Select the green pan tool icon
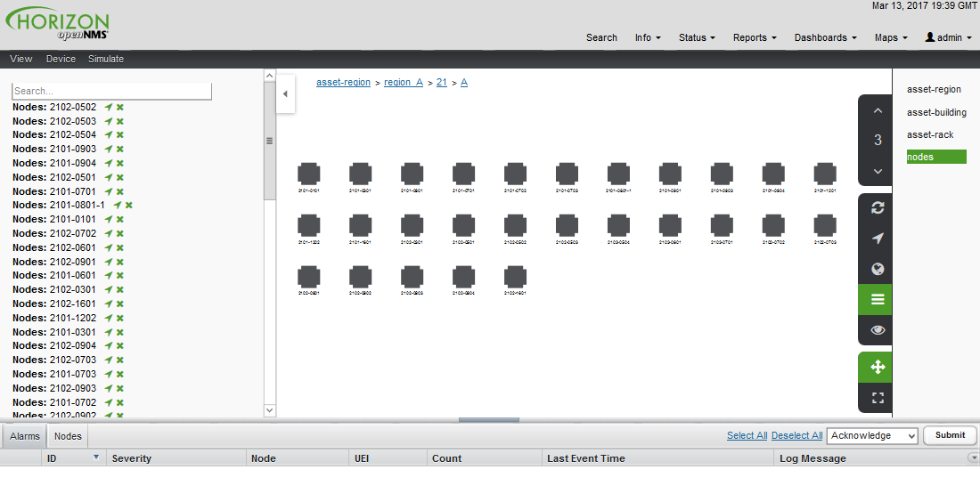The width and height of the screenshot is (980, 502). 878,367
